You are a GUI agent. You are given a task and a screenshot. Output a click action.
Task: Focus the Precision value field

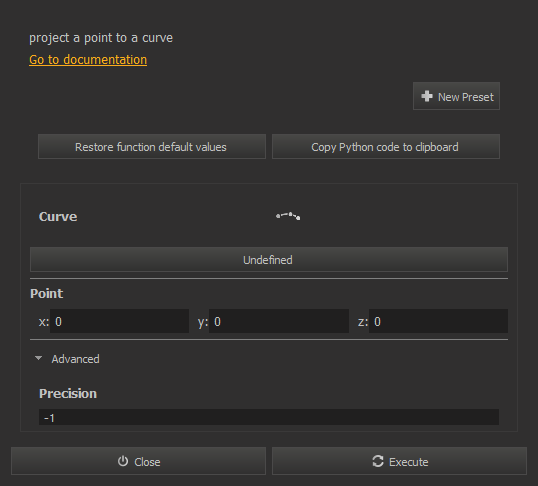pyautogui.click(x=269, y=417)
